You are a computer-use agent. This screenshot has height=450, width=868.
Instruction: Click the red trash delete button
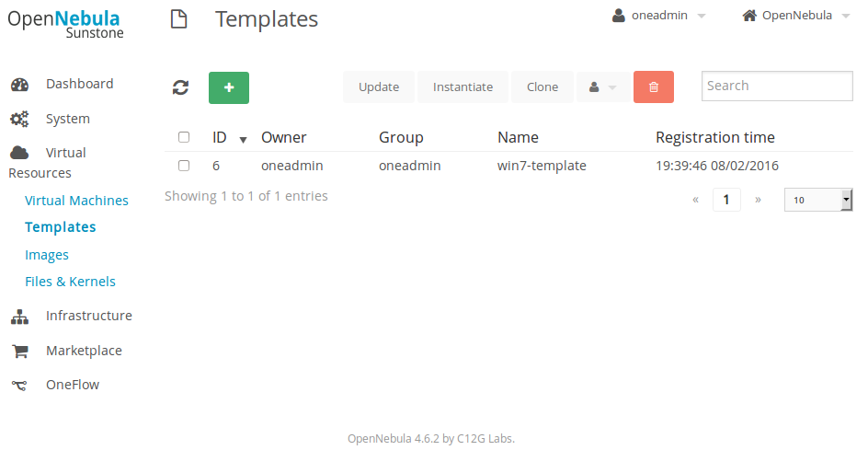coord(654,87)
